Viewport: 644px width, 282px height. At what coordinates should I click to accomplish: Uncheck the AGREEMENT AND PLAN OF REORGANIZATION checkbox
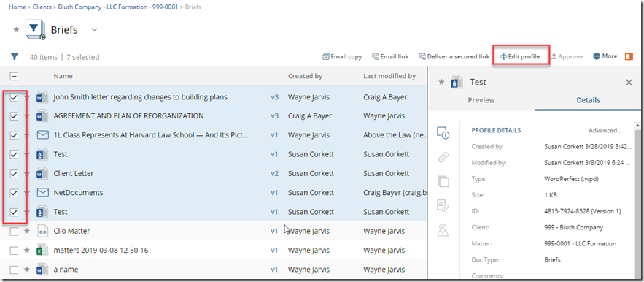click(14, 116)
